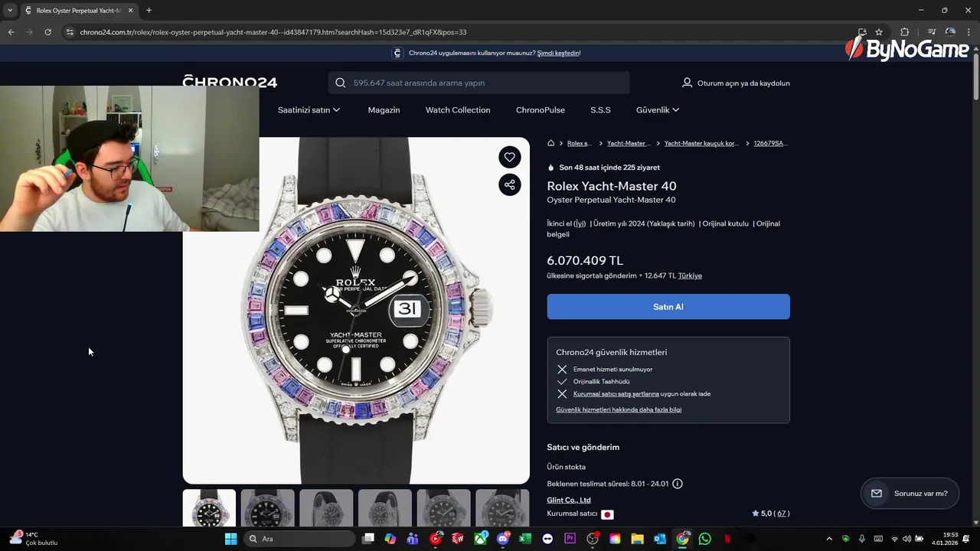Click the 67 reviews count link
Screen dimensions: 980x551
click(x=781, y=514)
